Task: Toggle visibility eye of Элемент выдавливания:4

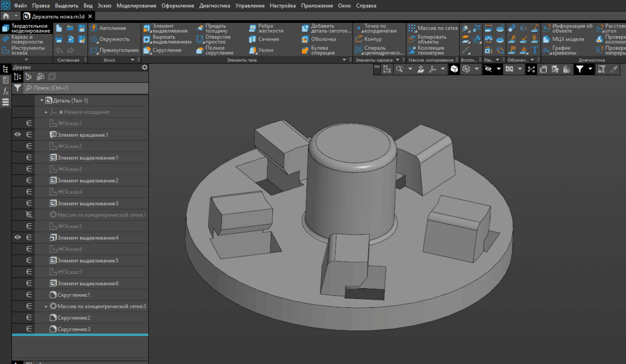Action: coord(18,238)
